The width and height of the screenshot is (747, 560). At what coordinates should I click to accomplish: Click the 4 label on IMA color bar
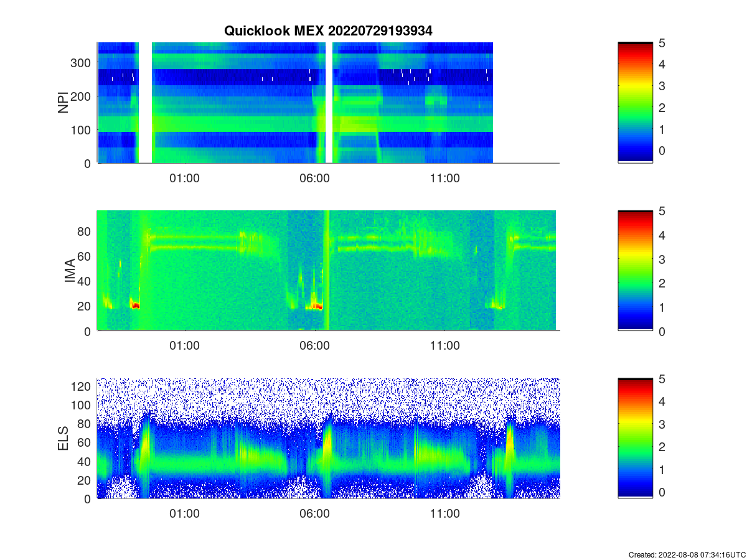pyautogui.click(x=663, y=235)
